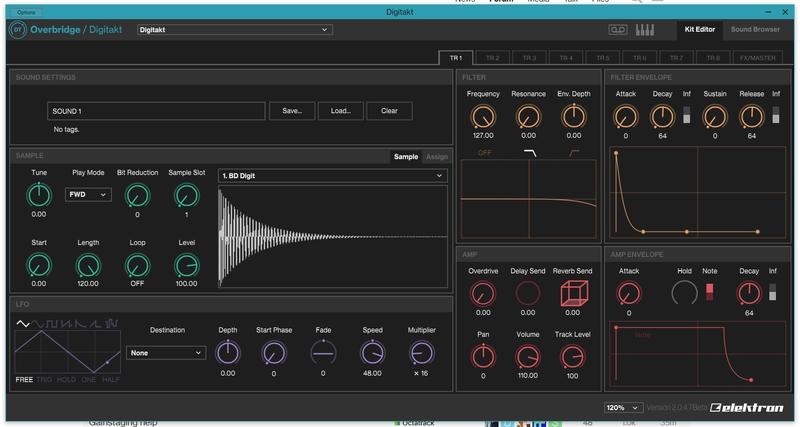
Task: Click the Load... button
Action: pyautogui.click(x=340, y=111)
